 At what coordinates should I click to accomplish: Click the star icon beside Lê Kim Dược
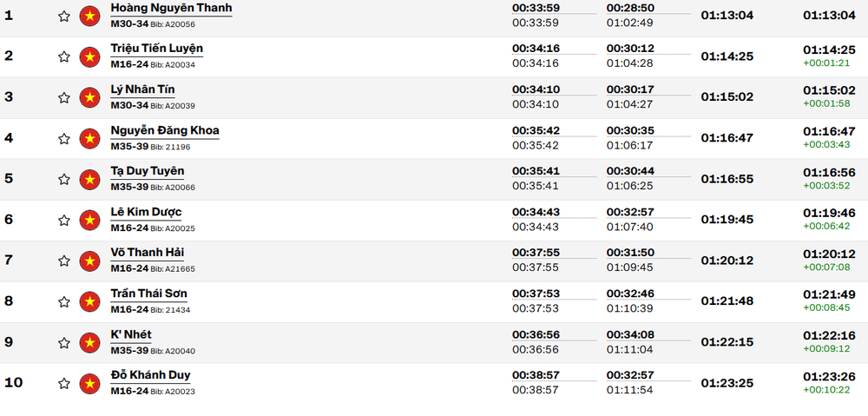[64, 220]
